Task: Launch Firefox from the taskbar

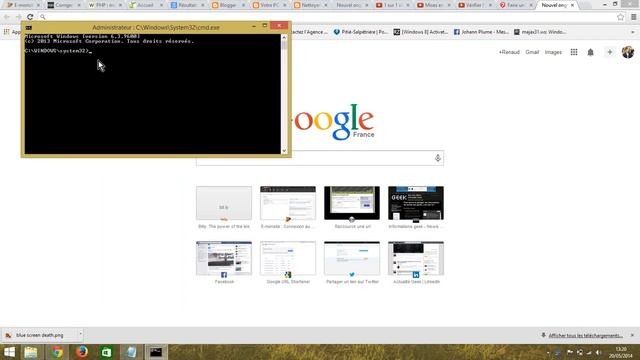Action: [x=82, y=352]
